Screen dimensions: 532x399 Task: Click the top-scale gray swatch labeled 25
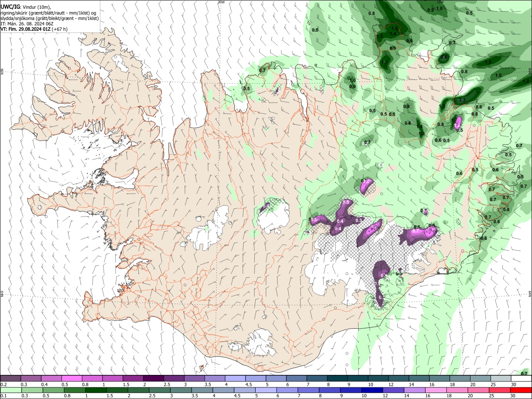(x=501, y=378)
